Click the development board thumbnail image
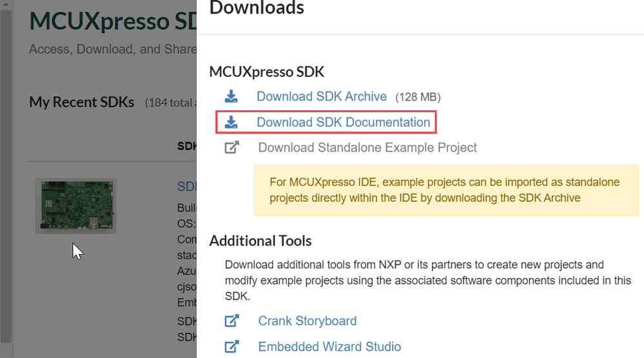Viewport: 644px width, 358px height. pyautogui.click(x=75, y=206)
